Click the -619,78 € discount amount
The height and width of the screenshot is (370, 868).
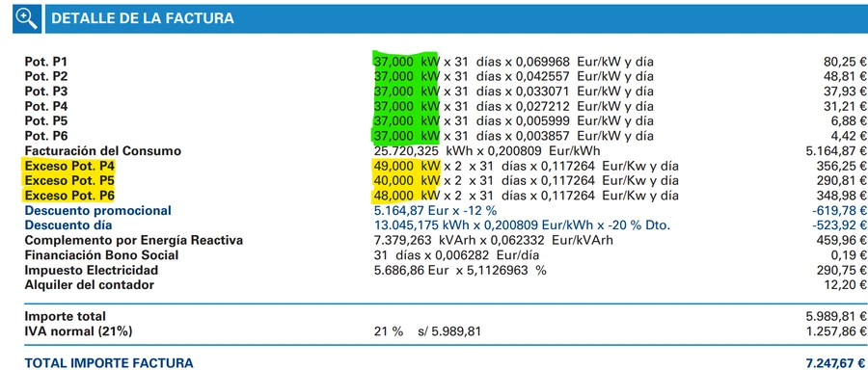840,211
